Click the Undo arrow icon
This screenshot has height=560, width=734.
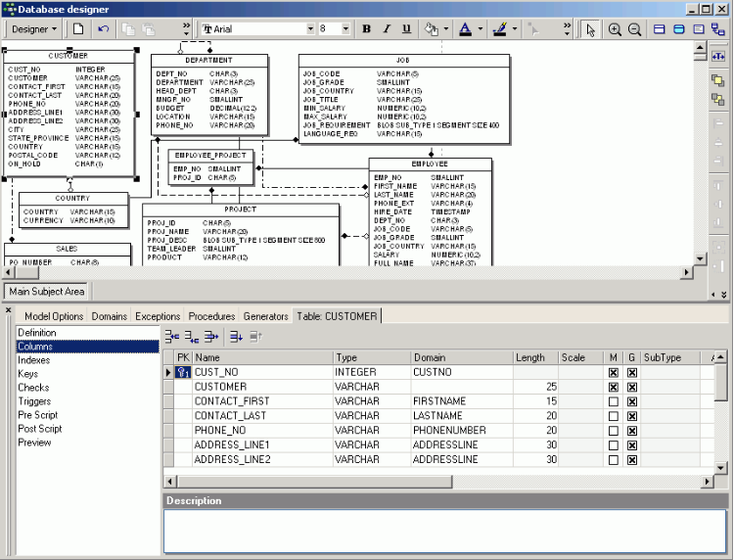pos(104,29)
